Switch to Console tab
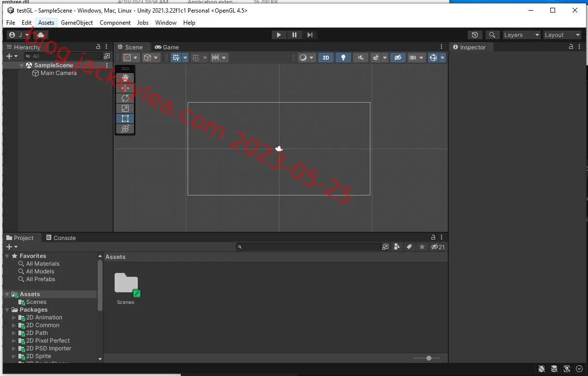This screenshot has width=588, height=376. pos(61,238)
